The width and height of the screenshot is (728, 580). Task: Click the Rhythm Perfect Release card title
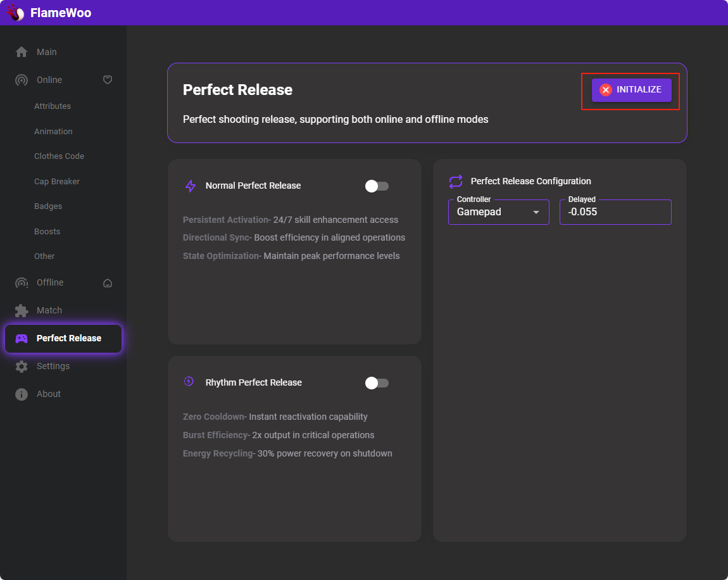pyautogui.click(x=253, y=382)
